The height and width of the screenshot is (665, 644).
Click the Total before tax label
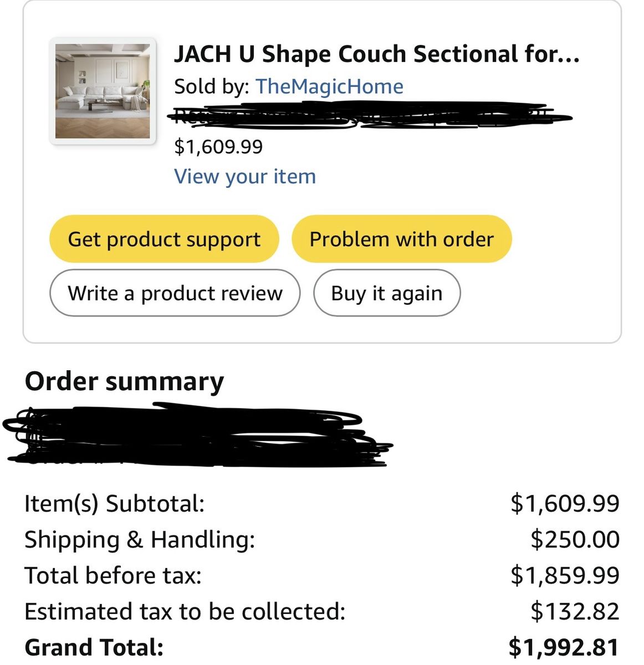click(x=113, y=575)
